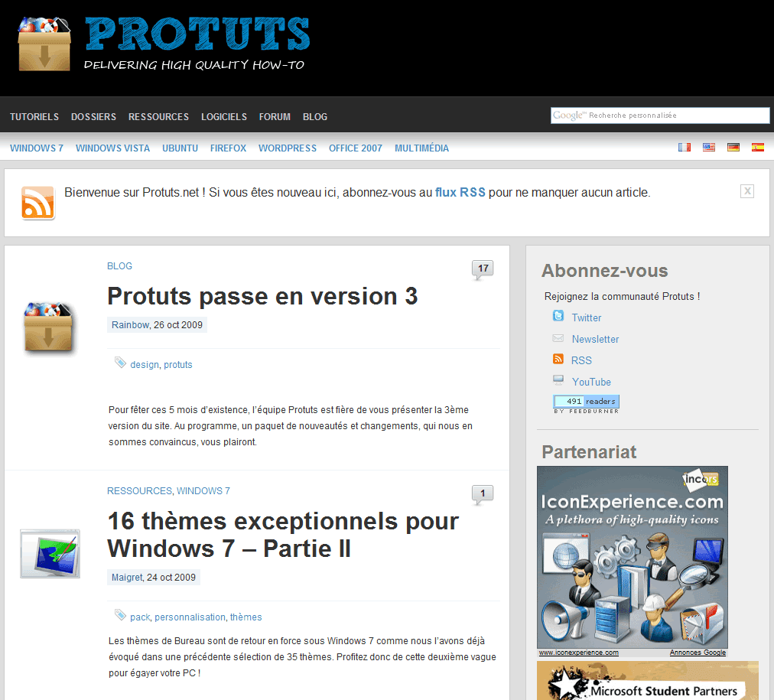
Task: Select the French flag language icon
Action: pyautogui.click(x=685, y=147)
